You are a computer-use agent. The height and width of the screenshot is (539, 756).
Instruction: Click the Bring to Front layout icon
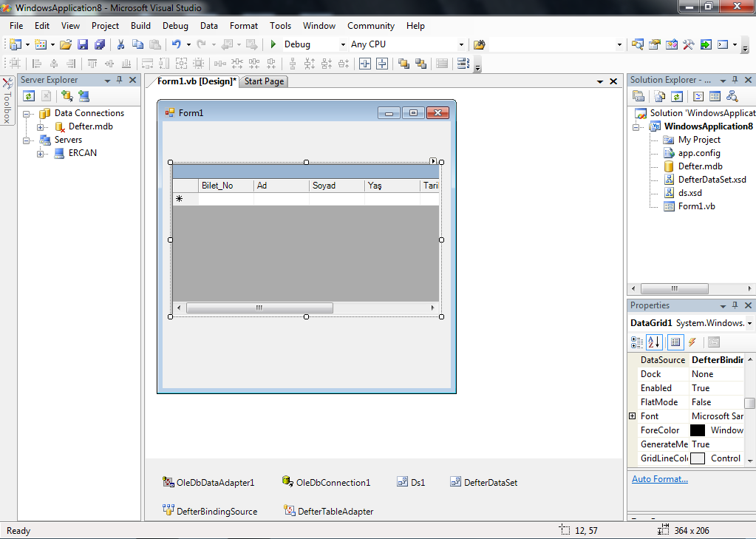[x=403, y=63]
